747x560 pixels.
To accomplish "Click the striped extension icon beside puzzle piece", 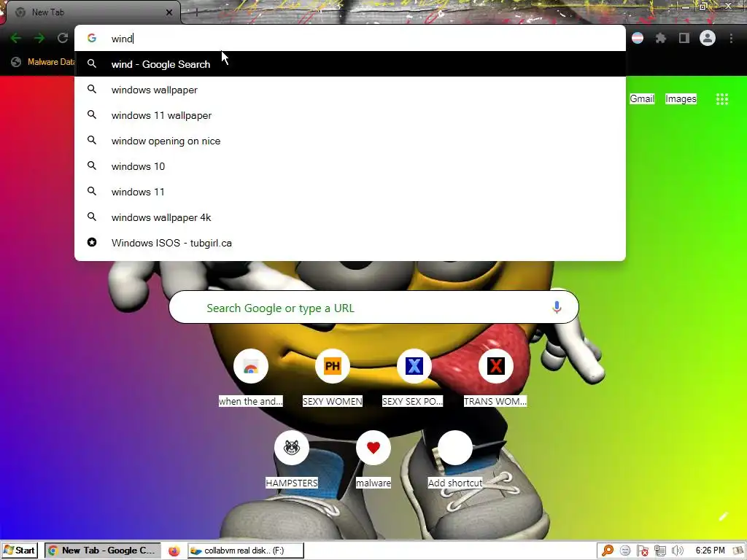I will pos(638,38).
